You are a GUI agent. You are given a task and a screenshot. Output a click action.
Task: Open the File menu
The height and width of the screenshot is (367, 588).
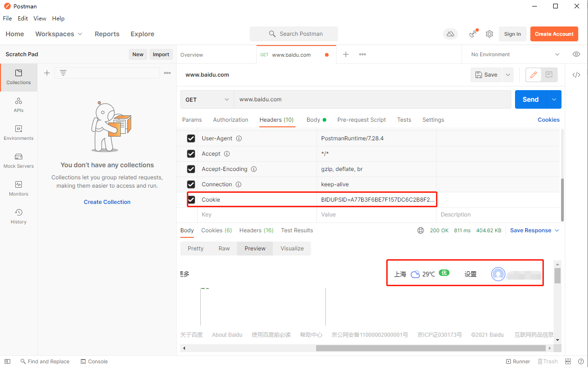(x=7, y=19)
